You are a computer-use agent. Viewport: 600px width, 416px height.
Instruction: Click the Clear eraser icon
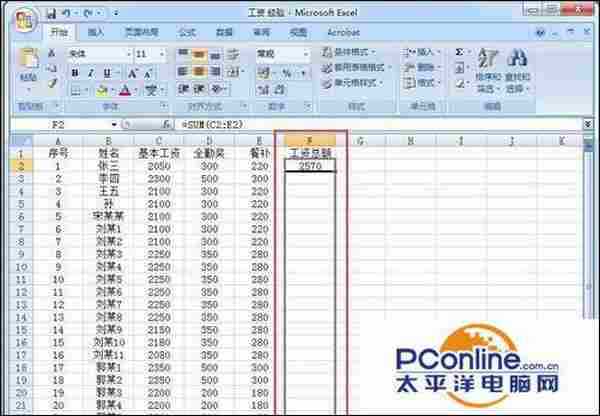460,83
